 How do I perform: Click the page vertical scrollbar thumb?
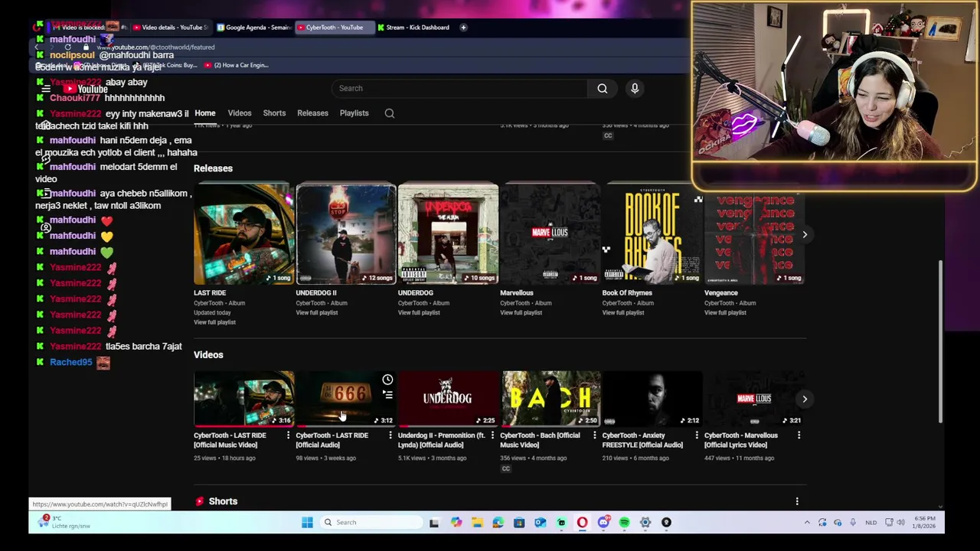[940, 341]
